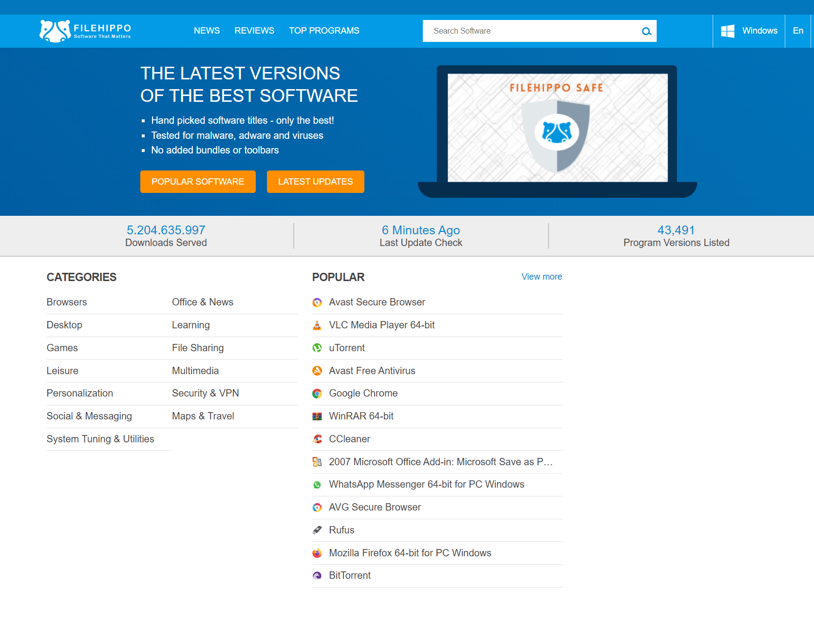Open the Google Chrome link
This screenshot has height=644, width=814.
coord(363,393)
